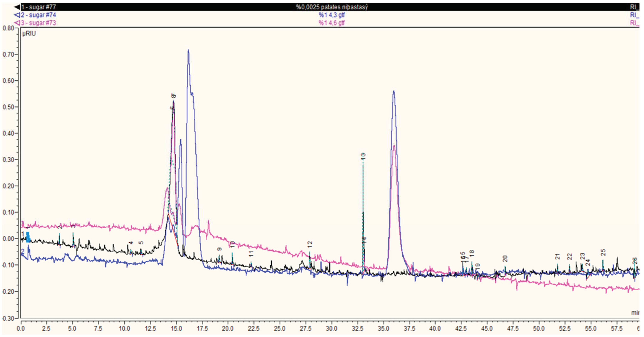Click peak label 13 on chromatogram
This screenshot has width=644, height=337.
tap(363, 156)
